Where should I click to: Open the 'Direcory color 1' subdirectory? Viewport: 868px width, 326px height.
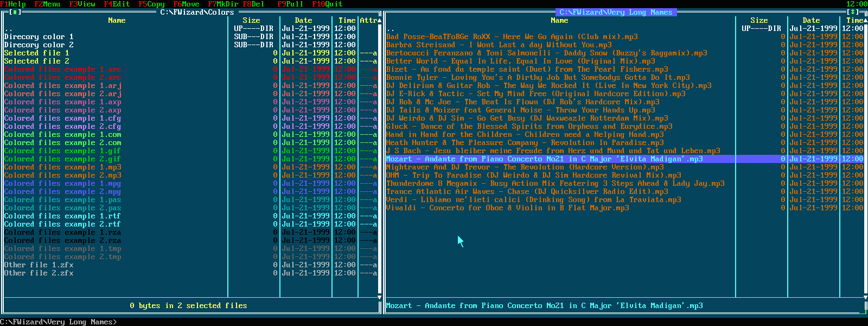coord(39,36)
